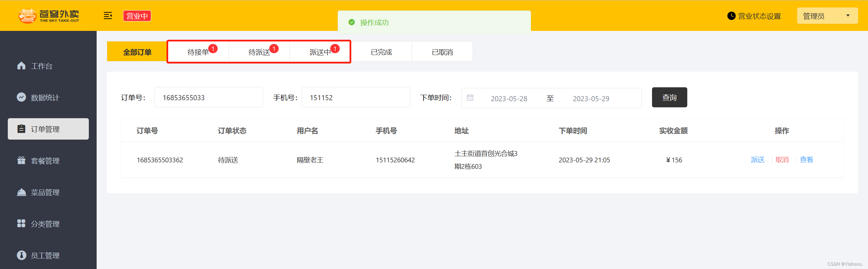The width and height of the screenshot is (868, 269).
Task: Open the 管理员 dropdown menu
Action: click(x=827, y=16)
